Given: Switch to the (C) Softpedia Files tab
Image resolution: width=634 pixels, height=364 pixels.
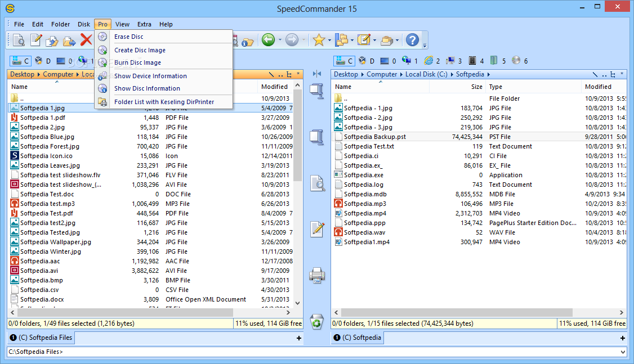Looking at the screenshot, I should click(41, 338).
